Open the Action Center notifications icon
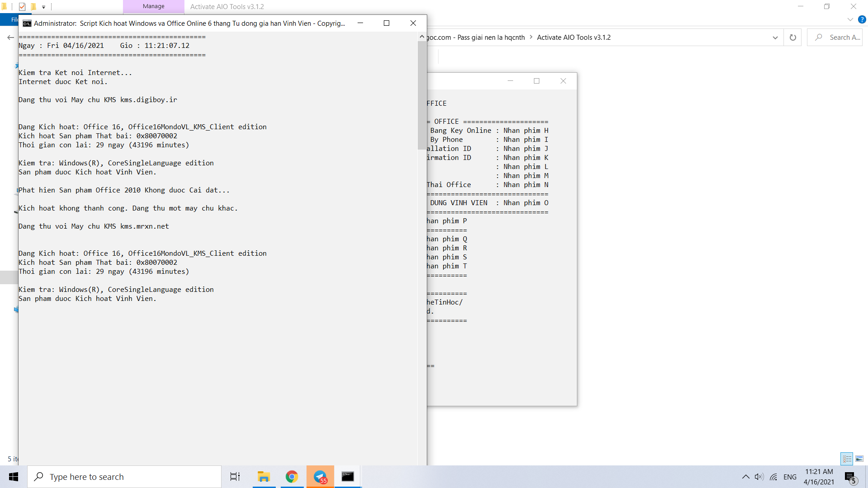This screenshot has width=868, height=488. 850,477
